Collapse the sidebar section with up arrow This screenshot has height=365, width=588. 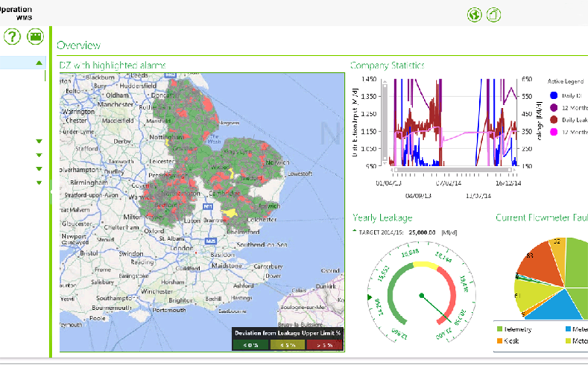[39, 63]
